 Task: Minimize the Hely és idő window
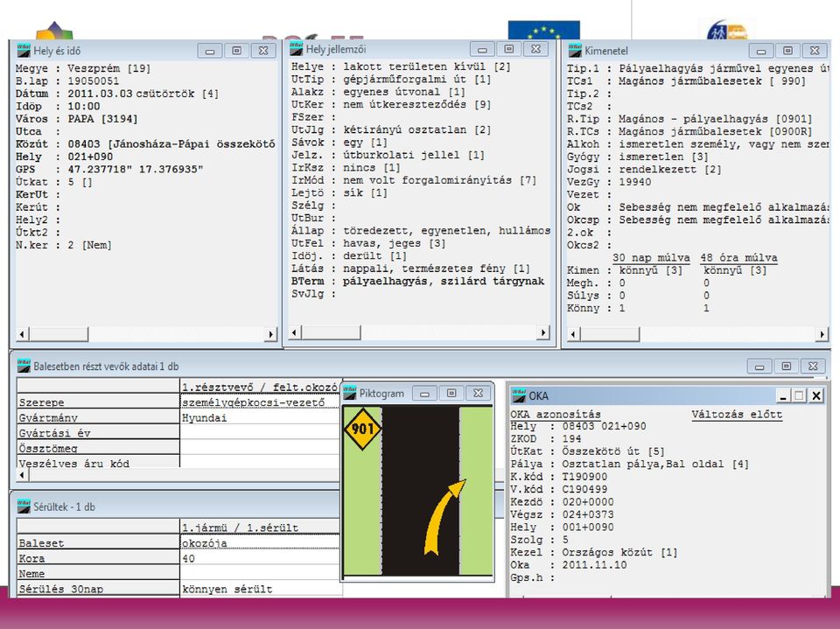210,51
